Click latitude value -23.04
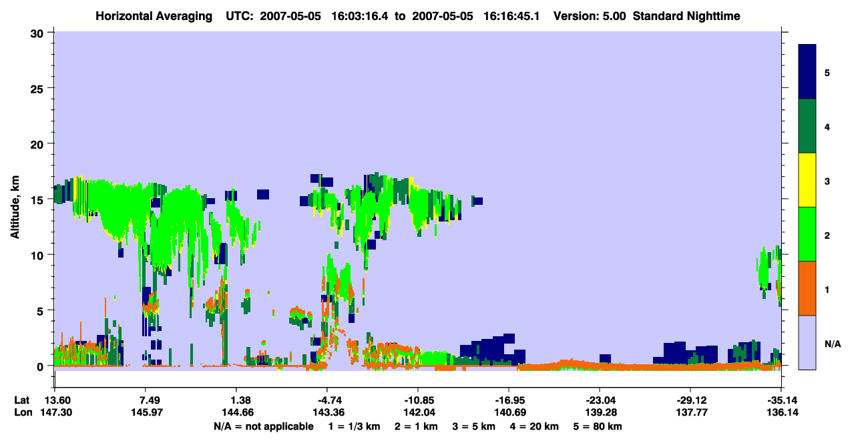This screenshot has height=445, width=868. (x=600, y=400)
